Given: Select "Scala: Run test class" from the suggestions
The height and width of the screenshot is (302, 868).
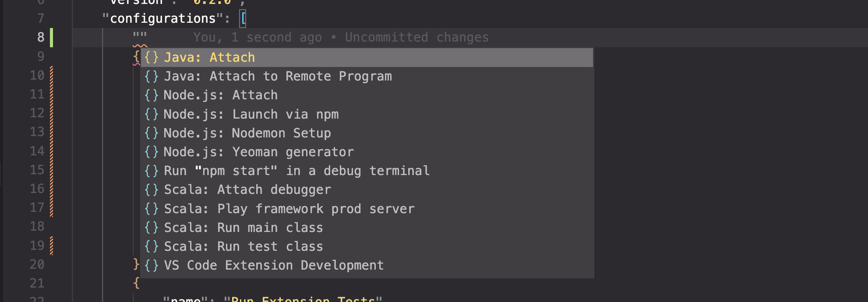Looking at the screenshot, I should point(243,246).
